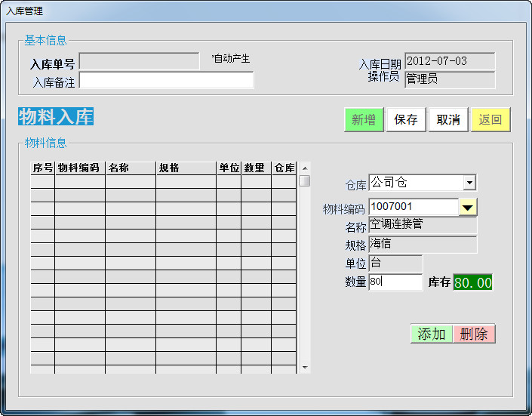
Task: Click the 名称 field 空调连接管
Action: (423, 225)
